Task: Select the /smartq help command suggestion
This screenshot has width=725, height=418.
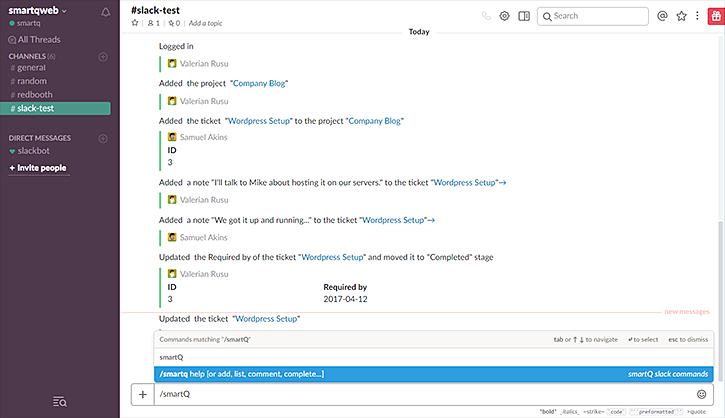Action: pyautogui.click(x=434, y=374)
